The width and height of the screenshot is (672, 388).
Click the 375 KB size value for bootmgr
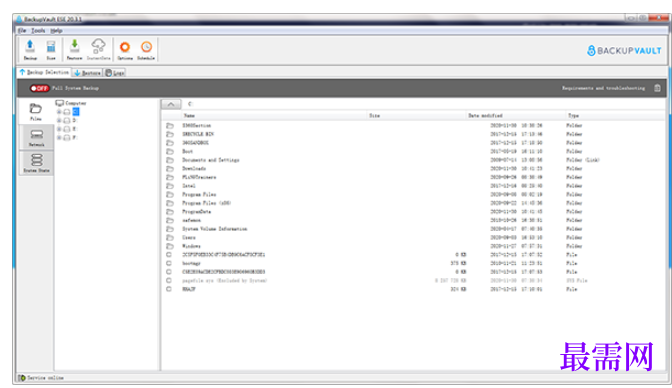coord(458,263)
